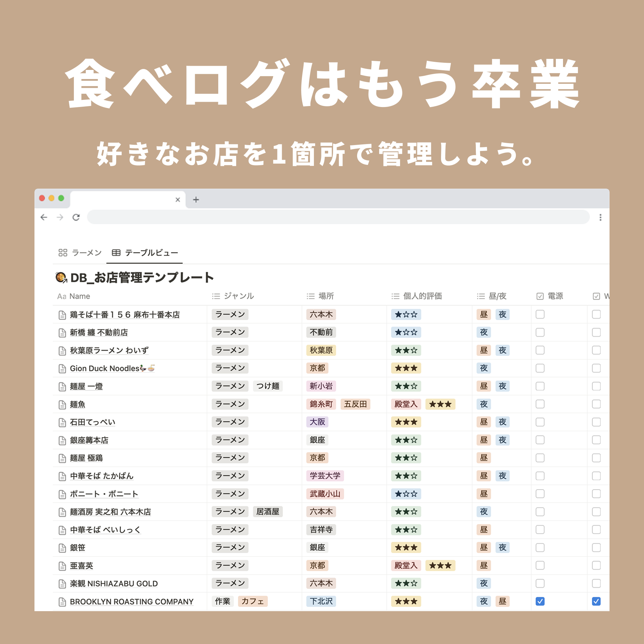Open the 石田てっぺい page link
Viewport: 644px width, 644px height.
92,422
